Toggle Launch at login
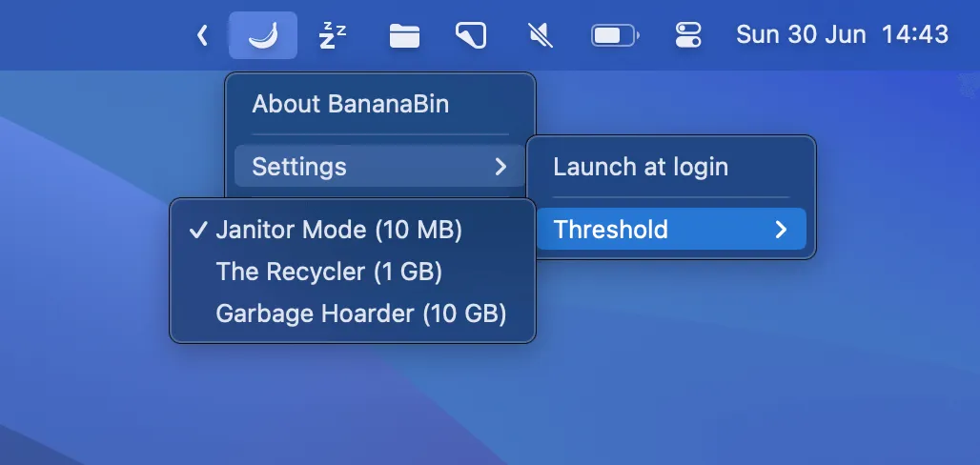 click(641, 168)
